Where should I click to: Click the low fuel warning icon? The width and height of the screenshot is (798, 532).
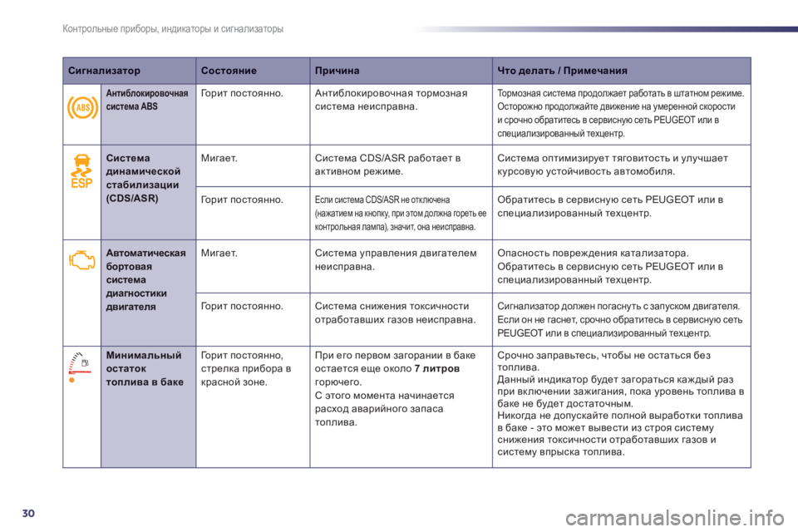coord(81,367)
